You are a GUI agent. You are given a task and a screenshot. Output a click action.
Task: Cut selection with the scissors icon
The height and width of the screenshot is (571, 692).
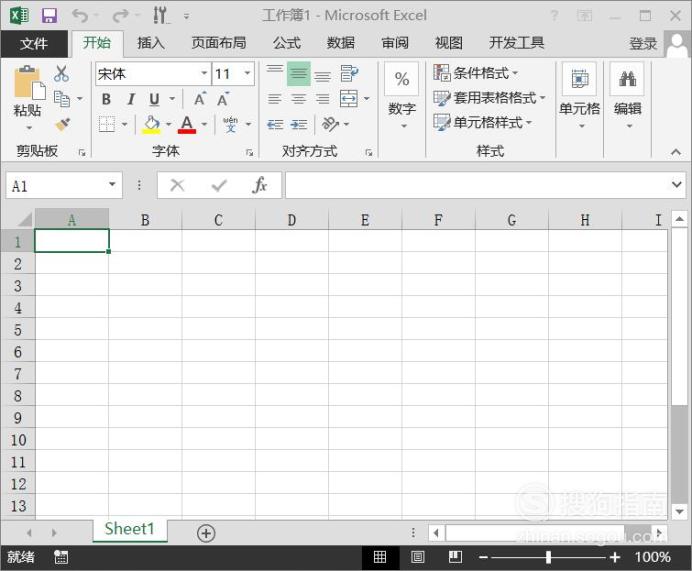point(61,73)
